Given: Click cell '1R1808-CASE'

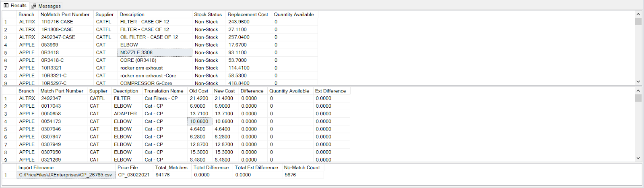Looking at the screenshot, I should [66, 30].
